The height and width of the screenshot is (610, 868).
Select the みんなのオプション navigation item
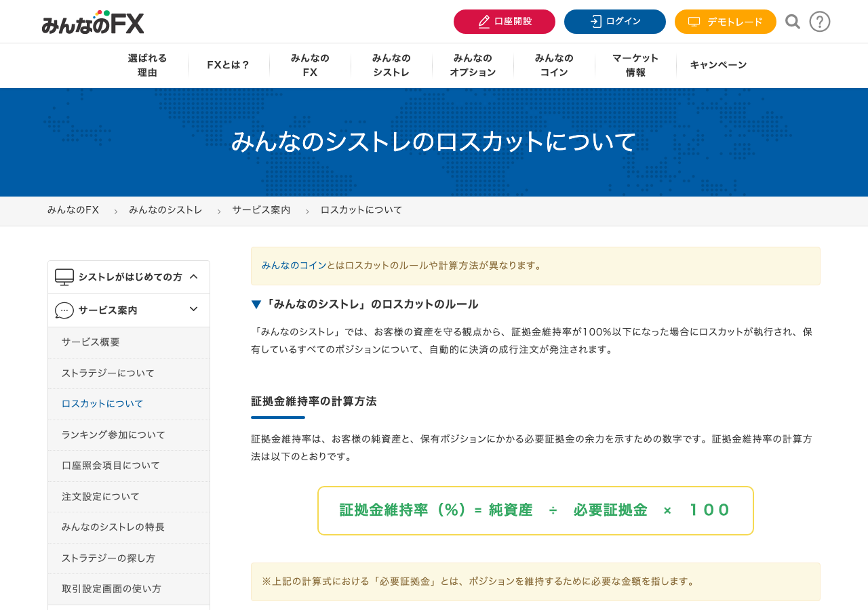coord(473,65)
